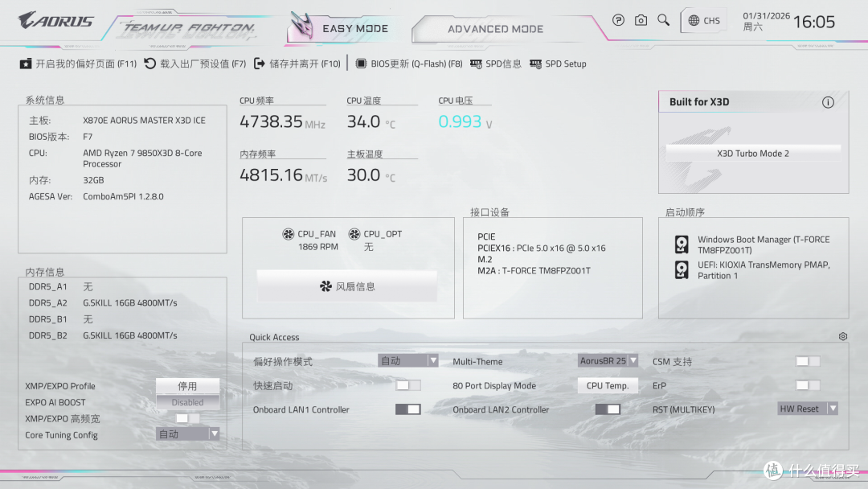The height and width of the screenshot is (489, 868).
Task: Open the search magnifier icon
Action: click(x=663, y=20)
